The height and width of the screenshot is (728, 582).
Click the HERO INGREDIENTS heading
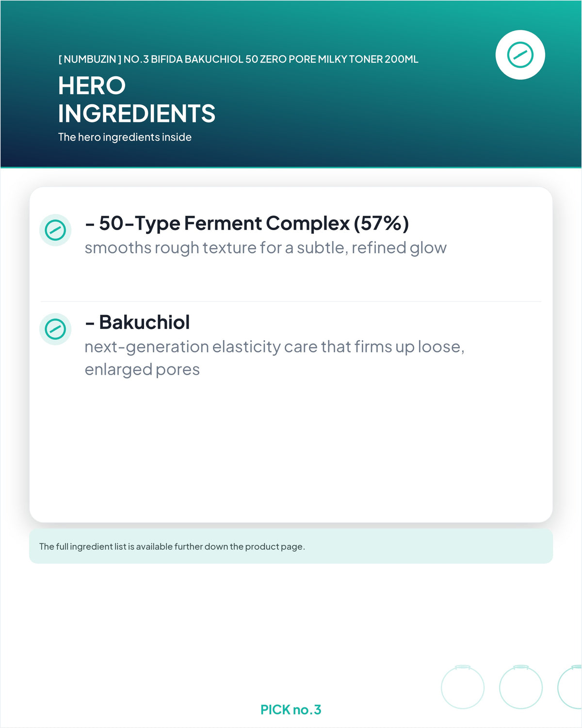[137, 99]
